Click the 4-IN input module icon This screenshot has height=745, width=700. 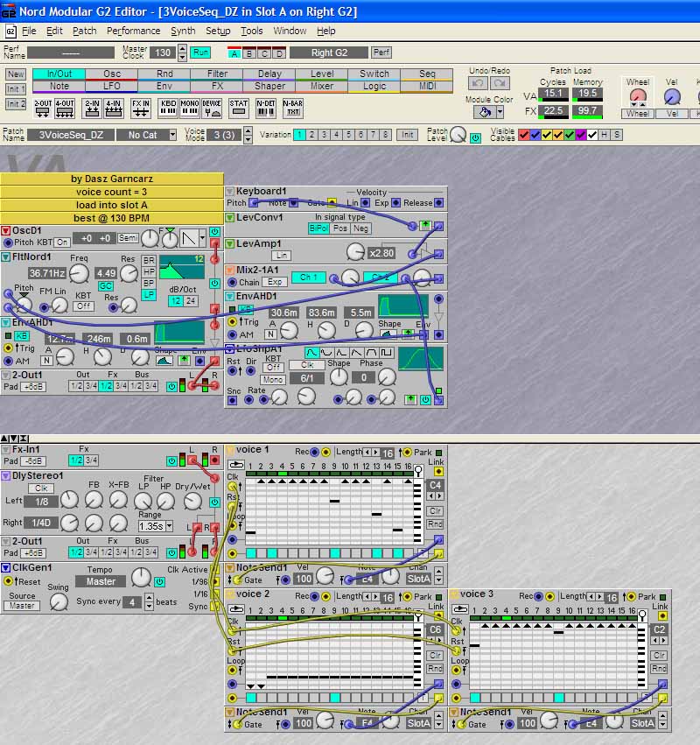113,108
